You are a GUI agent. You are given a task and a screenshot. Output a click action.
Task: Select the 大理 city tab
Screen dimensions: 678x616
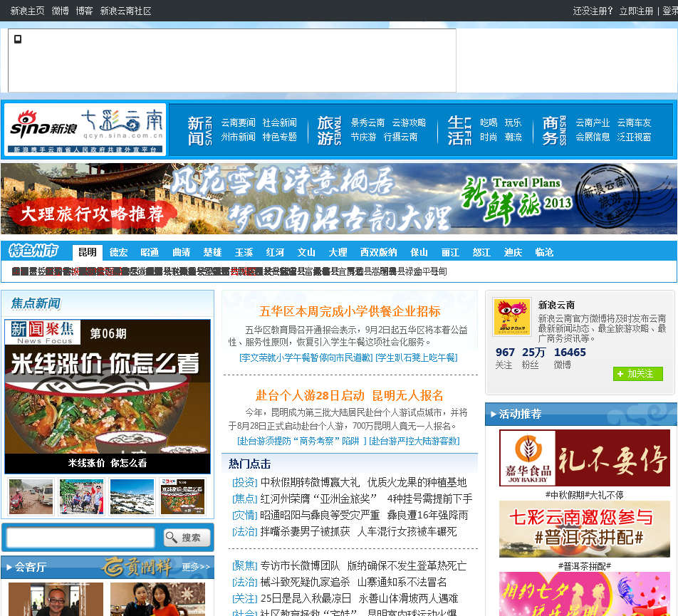coord(338,252)
